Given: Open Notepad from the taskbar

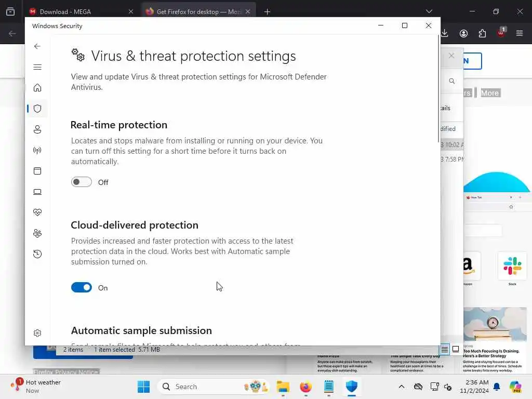Looking at the screenshot, I should click(328, 387).
